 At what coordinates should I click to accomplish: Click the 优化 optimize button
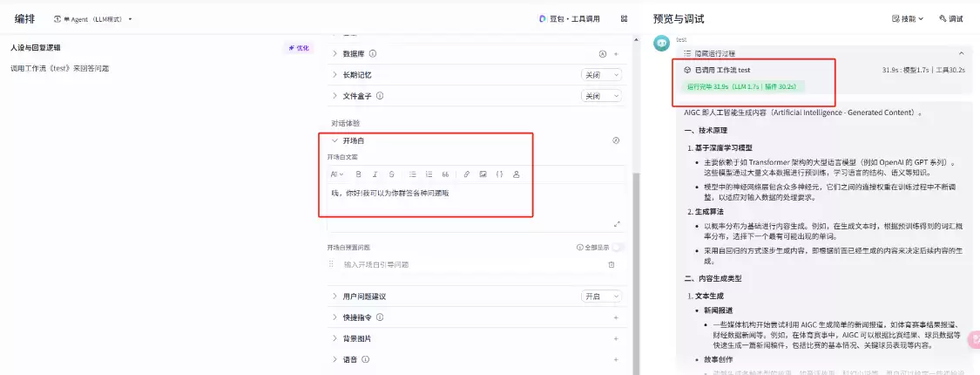(x=299, y=48)
